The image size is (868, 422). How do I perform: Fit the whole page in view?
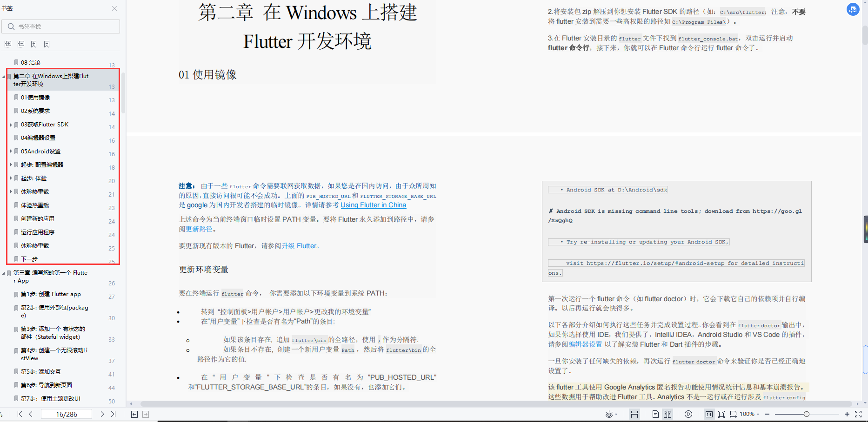tap(721, 414)
